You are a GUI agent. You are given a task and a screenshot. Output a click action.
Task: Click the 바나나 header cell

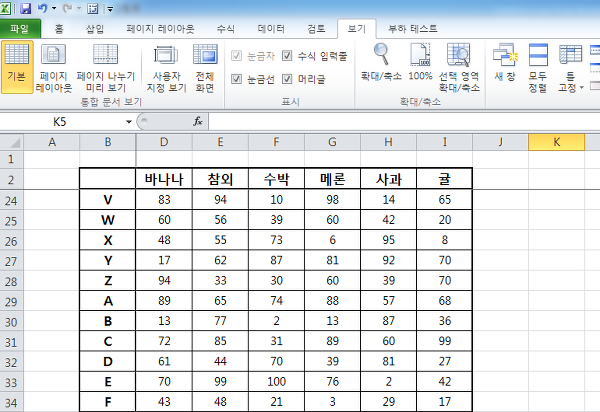coord(164,179)
